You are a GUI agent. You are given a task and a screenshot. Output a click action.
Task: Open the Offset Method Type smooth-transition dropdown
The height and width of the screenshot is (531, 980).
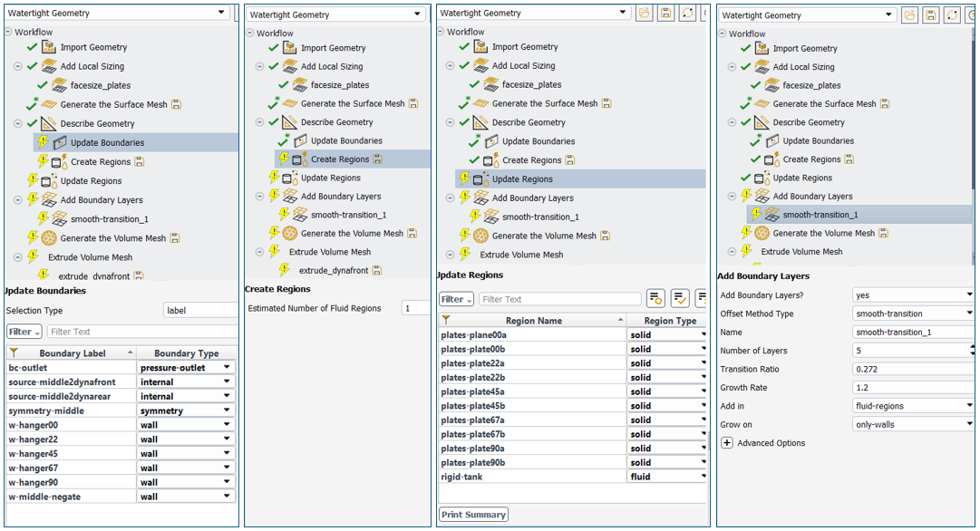click(x=969, y=314)
